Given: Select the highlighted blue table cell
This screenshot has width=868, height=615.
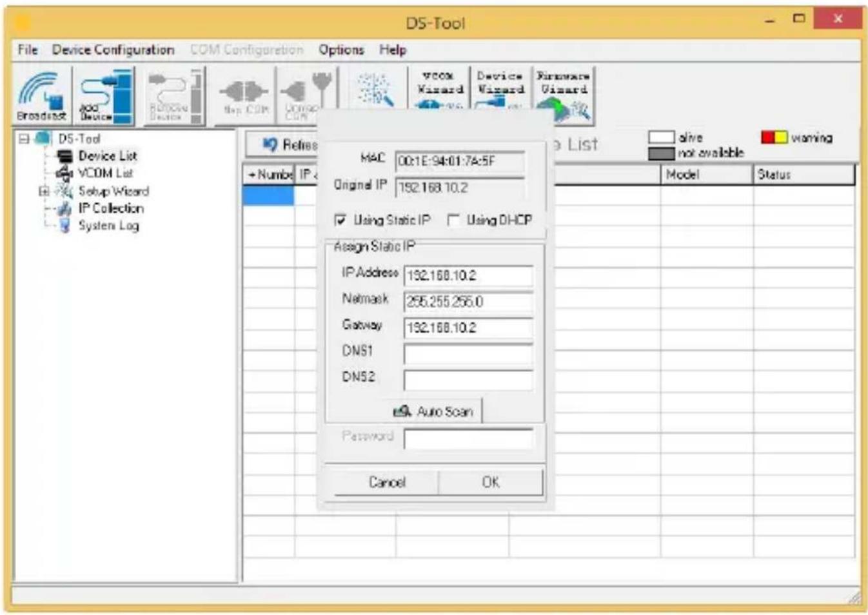Looking at the screenshot, I should [268, 195].
